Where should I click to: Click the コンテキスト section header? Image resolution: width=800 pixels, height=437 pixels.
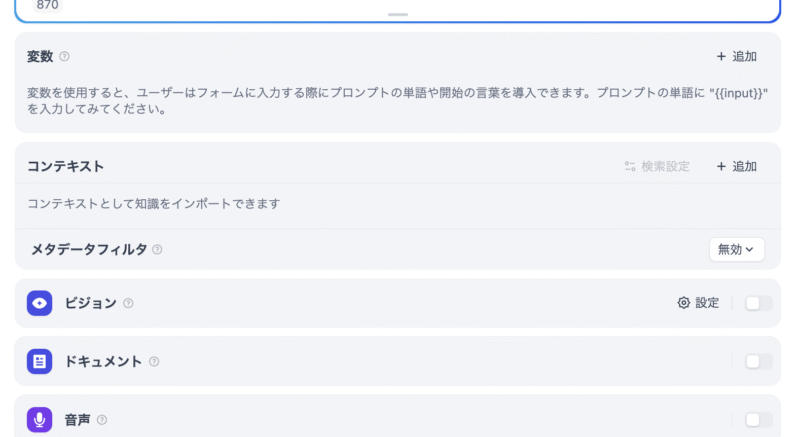(66, 166)
